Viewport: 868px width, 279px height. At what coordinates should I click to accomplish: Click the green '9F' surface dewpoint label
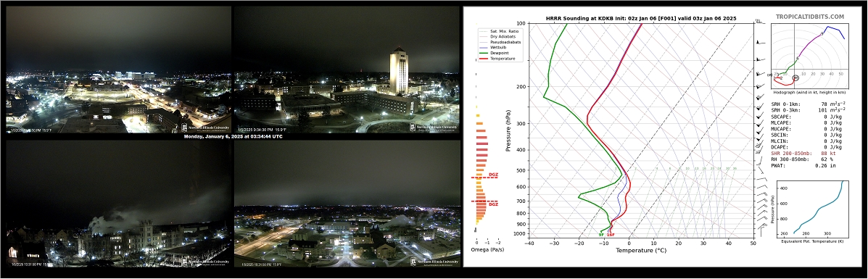pyautogui.click(x=601, y=235)
